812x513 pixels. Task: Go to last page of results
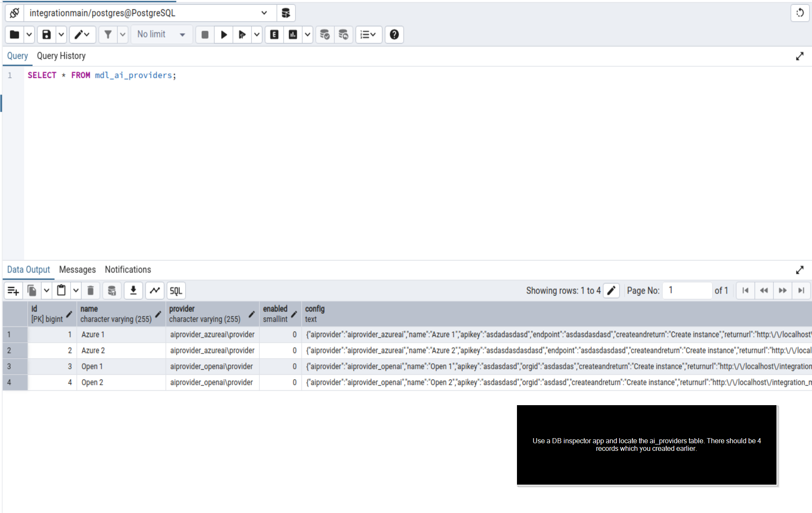point(801,291)
